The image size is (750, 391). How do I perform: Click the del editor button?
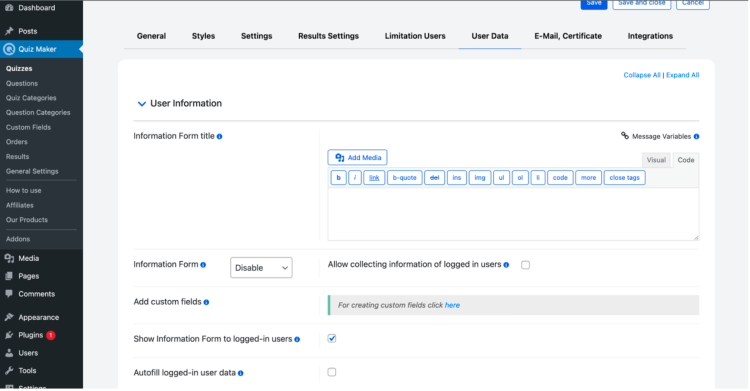(434, 178)
